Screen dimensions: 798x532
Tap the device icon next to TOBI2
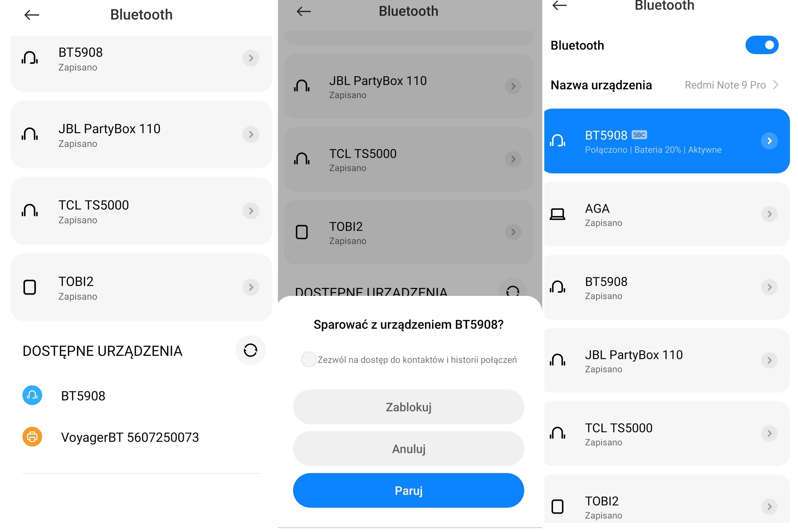coord(30,287)
